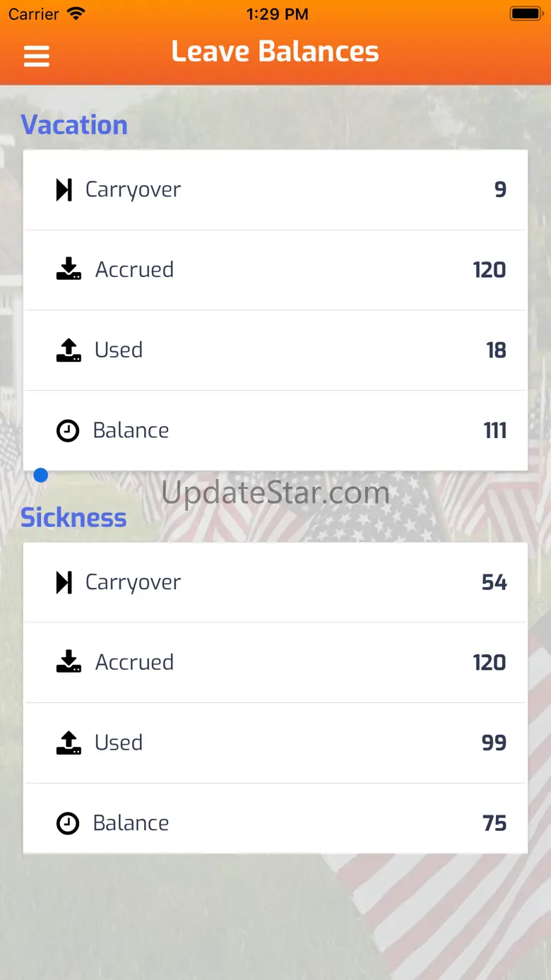This screenshot has height=980, width=551.
Task: Click the Vacation Used upload icon
Action: (x=69, y=350)
